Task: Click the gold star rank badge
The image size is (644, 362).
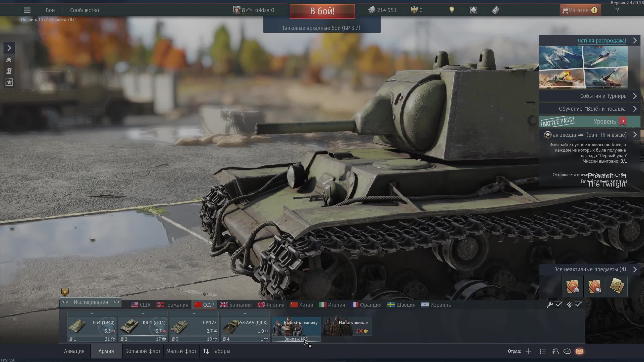Action: [x=65, y=292]
